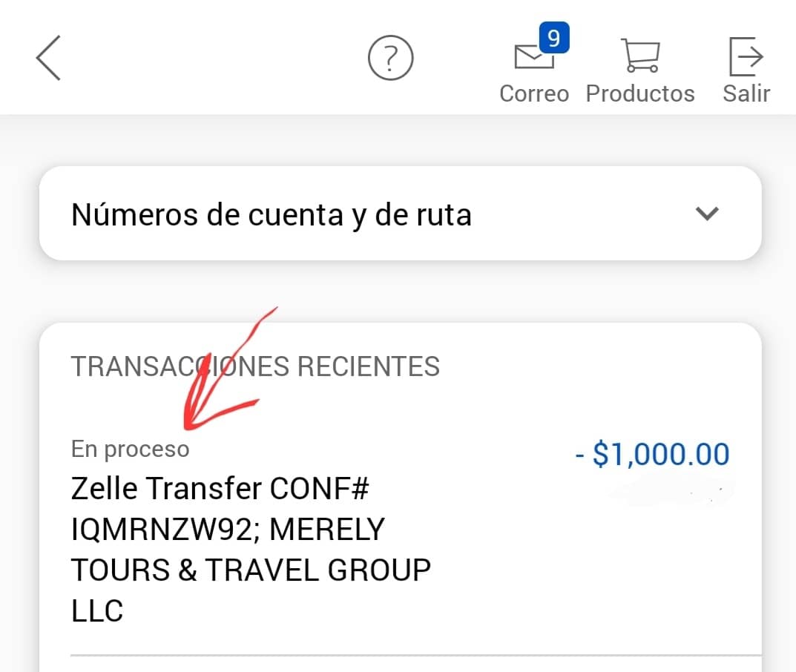This screenshot has height=672, width=796.
Task: Open the help question mark icon
Action: tap(390, 57)
